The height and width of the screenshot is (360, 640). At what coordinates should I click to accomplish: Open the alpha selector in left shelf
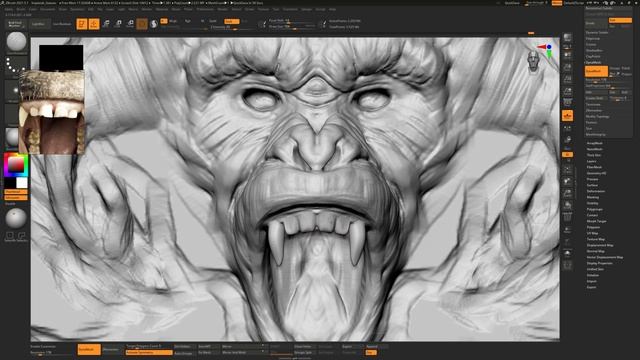[12, 90]
